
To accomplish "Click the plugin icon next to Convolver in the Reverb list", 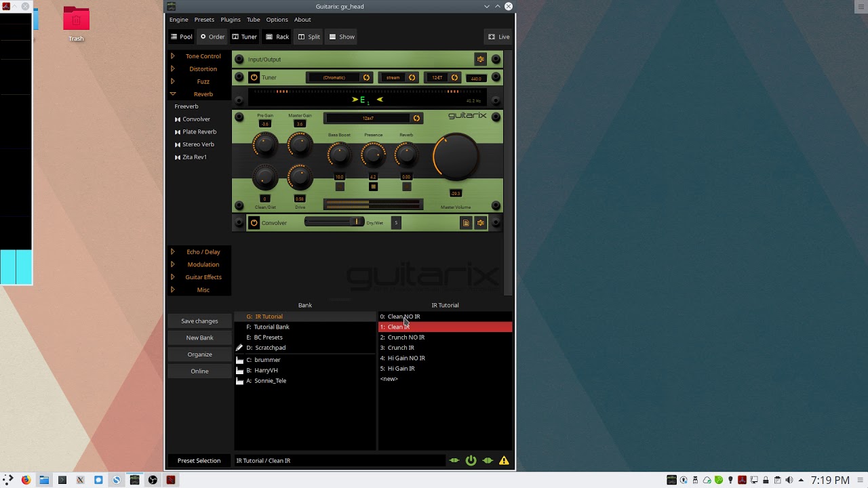I will [x=178, y=119].
